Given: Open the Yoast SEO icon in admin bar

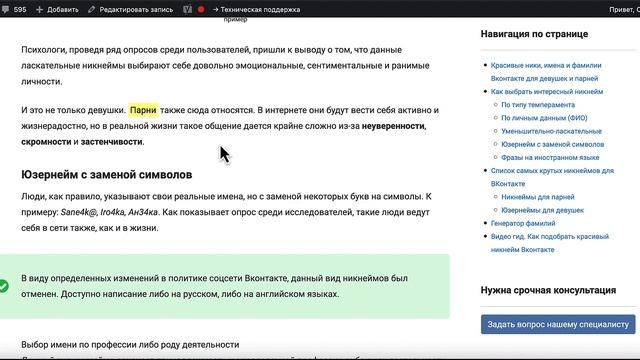Looking at the screenshot, I should [187, 9].
